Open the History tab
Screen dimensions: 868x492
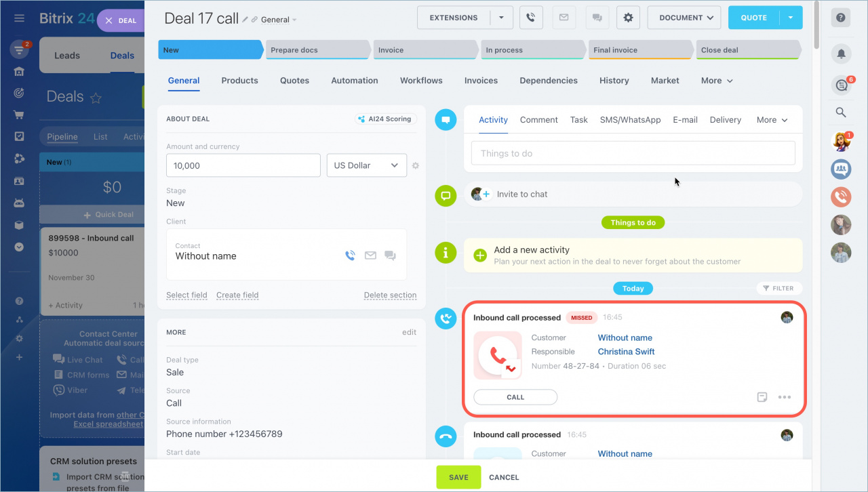coord(614,81)
